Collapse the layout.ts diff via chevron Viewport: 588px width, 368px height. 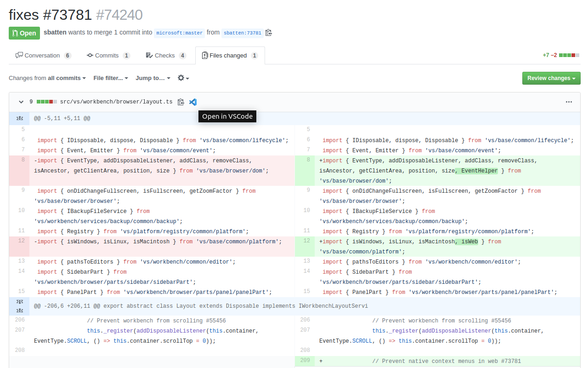click(21, 102)
